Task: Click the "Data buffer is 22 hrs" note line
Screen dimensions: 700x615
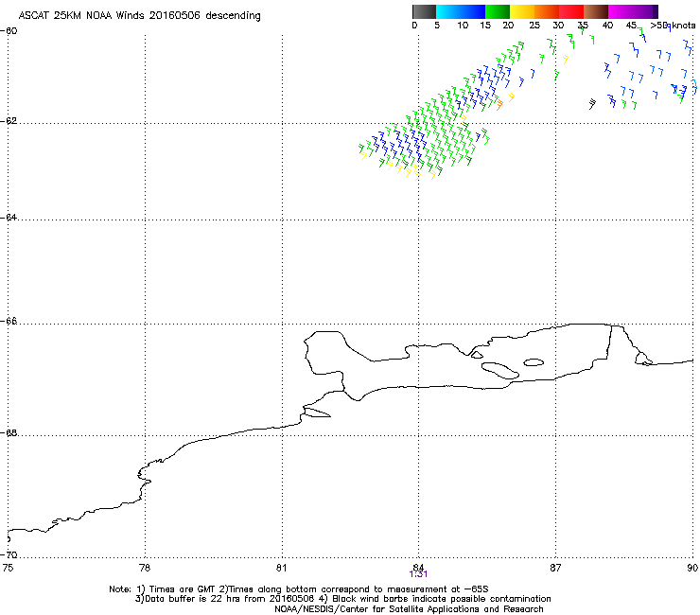Action: coord(342,599)
